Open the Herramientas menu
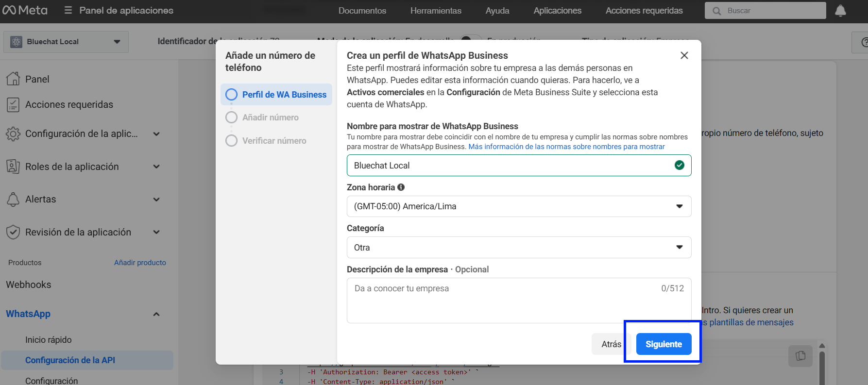Viewport: 868px width, 385px height. click(x=436, y=11)
